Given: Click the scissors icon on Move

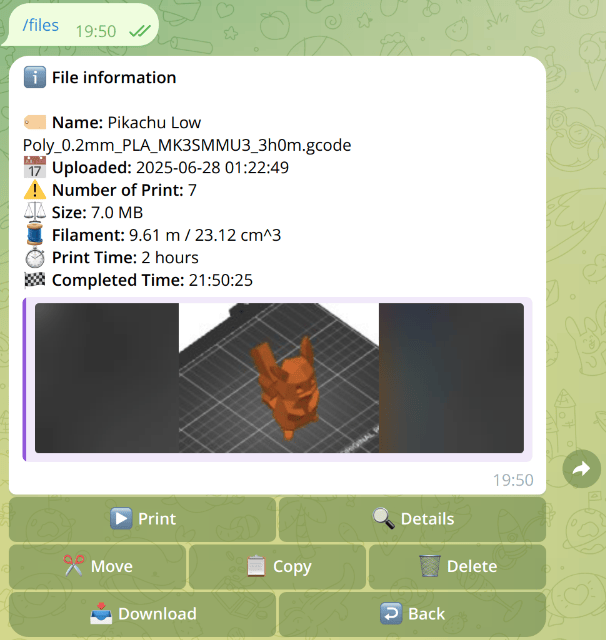Looking at the screenshot, I should (74, 566).
